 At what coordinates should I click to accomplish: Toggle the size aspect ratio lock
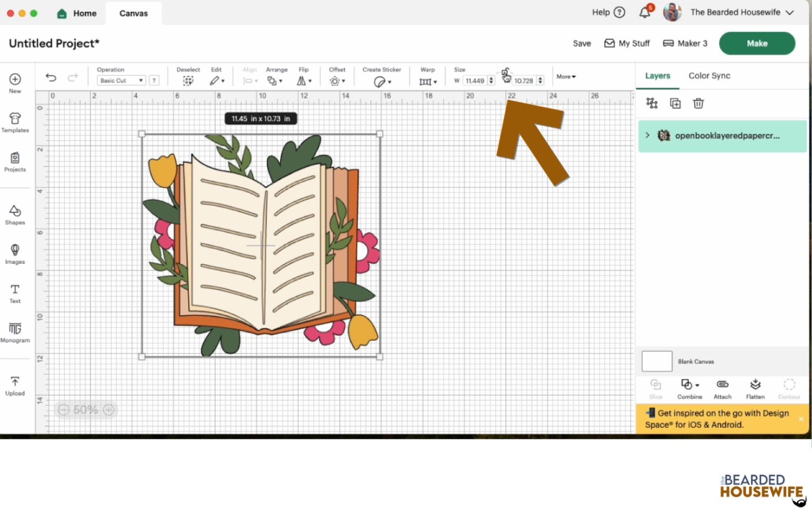click(506, 74)
